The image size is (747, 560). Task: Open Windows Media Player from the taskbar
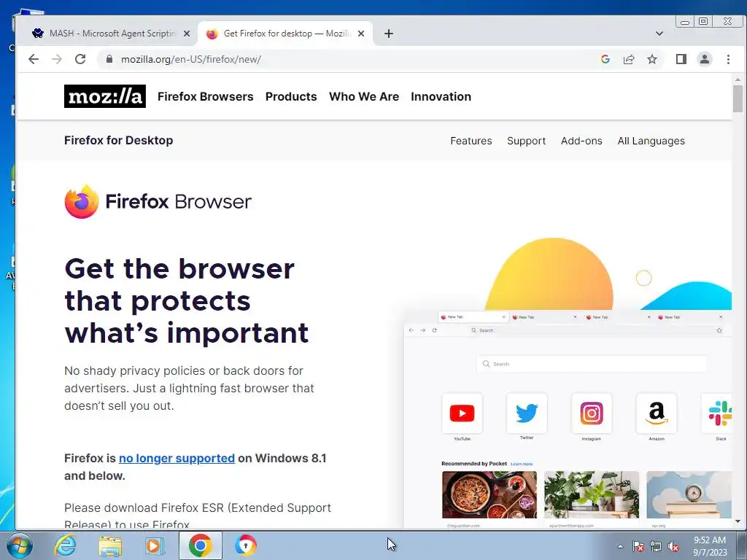pyautogui.click(x=153, y=545)
